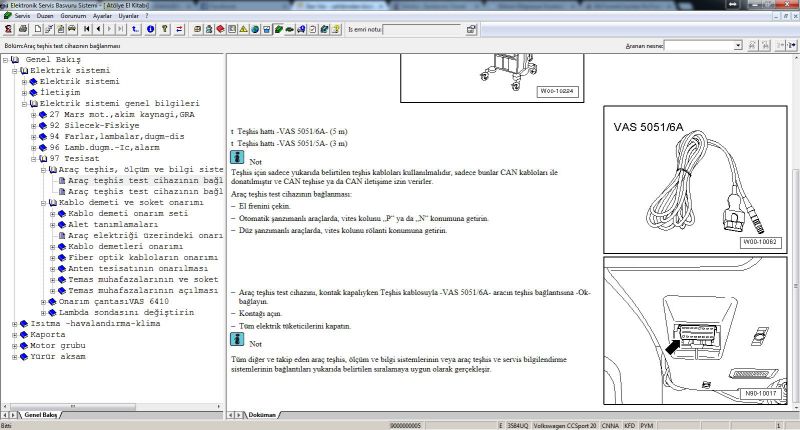Open the question mark help menu
This screenshot has height=430, width=800.
coord(146,16)
